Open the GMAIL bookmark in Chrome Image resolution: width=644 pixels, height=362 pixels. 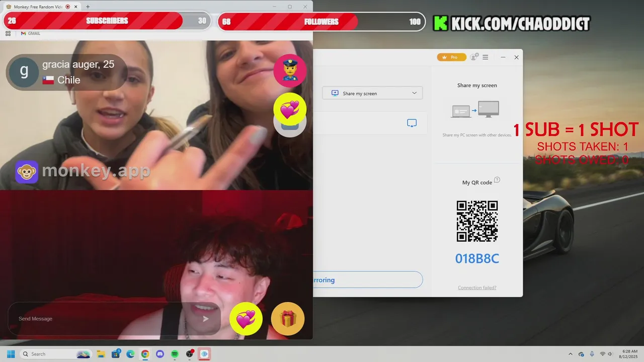click(x=31, y=34)
